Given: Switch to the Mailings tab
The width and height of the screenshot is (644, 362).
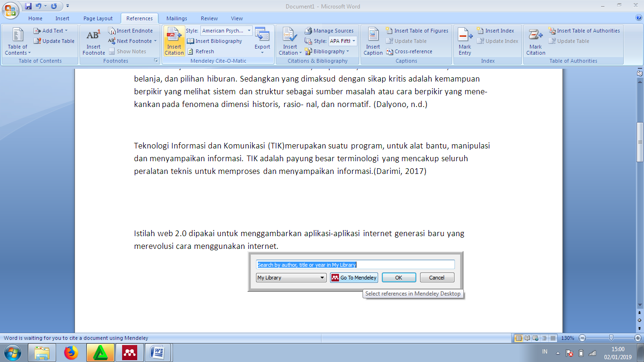Looking at the screenshot, I should [176, 18].
